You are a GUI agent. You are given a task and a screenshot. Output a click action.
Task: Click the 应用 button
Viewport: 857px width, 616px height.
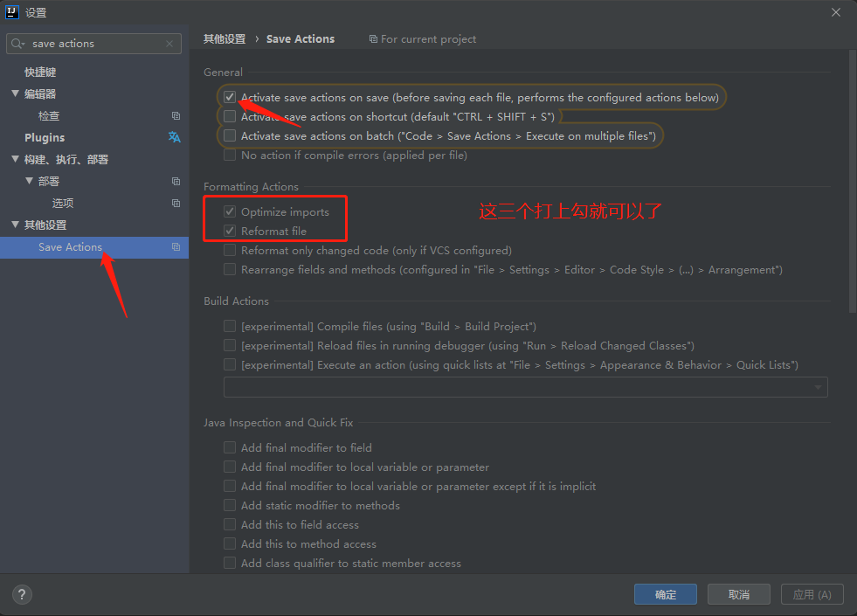pos(812,593)
